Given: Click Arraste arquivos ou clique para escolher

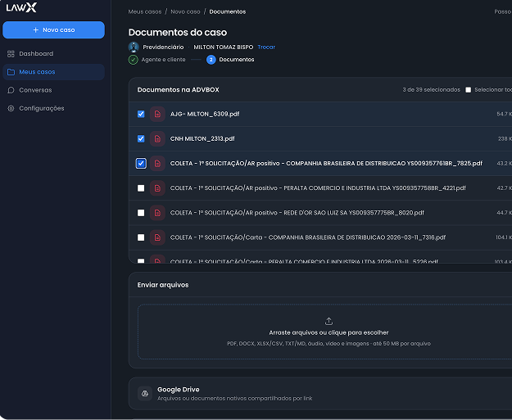Looking at the screenshot, I should pos(328,332).
